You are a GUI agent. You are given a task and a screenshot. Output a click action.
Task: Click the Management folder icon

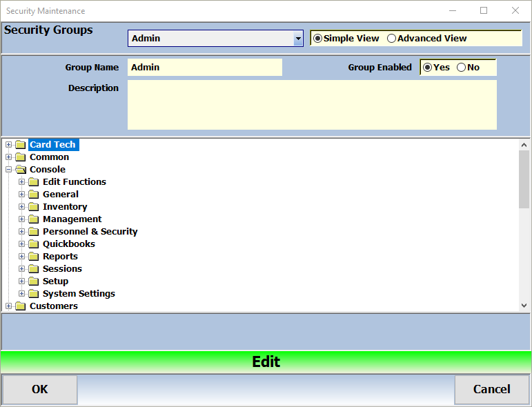pos(33,219)
